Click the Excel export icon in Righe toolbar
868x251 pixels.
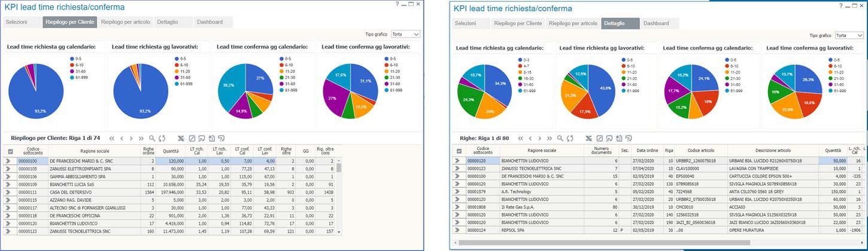(589, 138)
